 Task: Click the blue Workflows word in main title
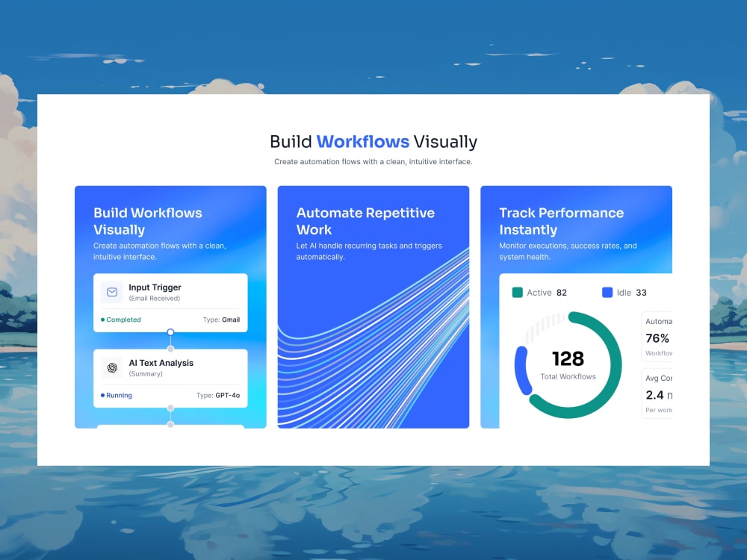(363, 141)
